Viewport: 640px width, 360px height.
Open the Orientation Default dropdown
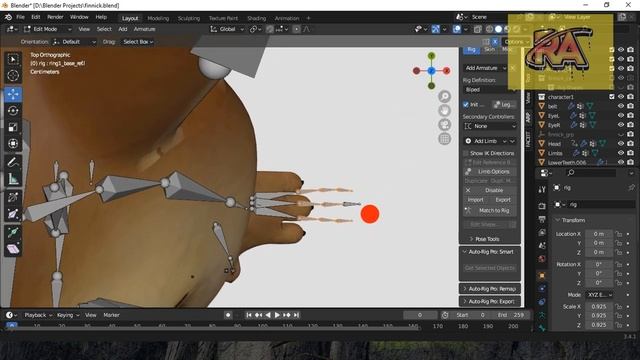(74, 42)
